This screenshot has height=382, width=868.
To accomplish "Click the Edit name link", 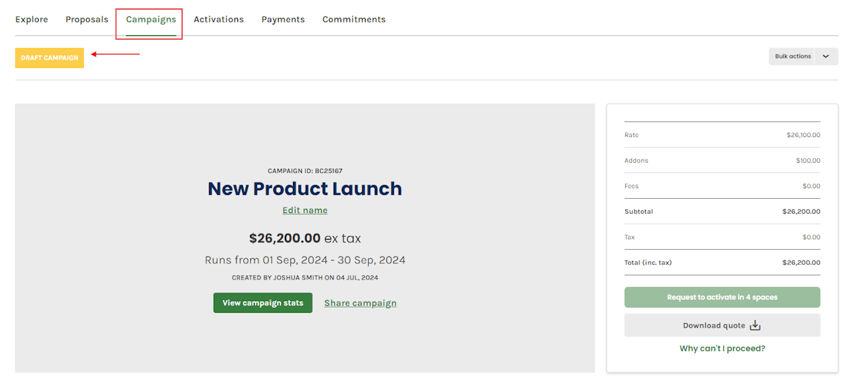I will pyautogui.click(x=304, y=210).
